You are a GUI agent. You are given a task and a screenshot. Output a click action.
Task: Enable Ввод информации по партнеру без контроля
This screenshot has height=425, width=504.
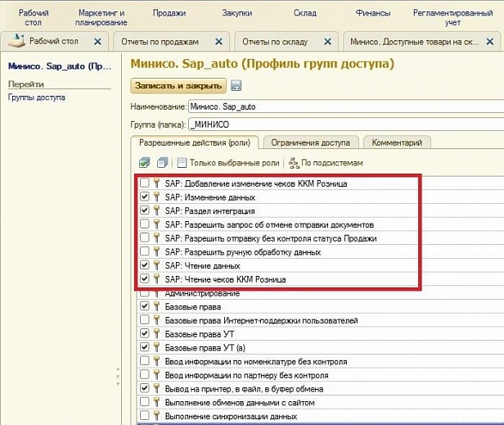[x=145, y=374]
